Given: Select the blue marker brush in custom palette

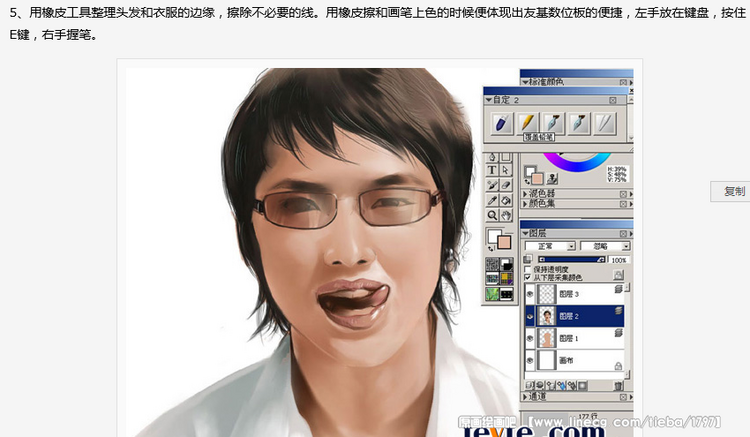Looking at the screenshot, I should 501,123.
